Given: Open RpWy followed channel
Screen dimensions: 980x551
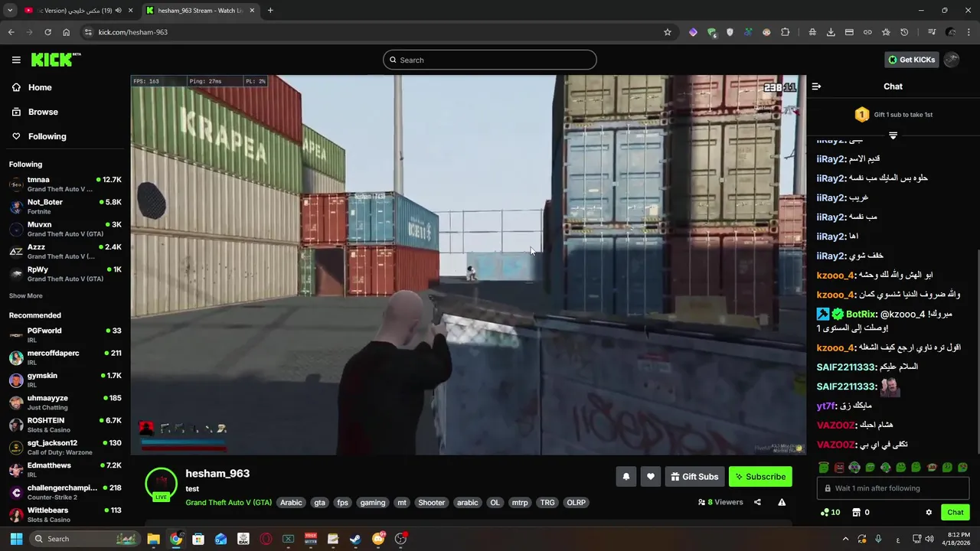Looking at the screenshot, I should coord(65,274).
